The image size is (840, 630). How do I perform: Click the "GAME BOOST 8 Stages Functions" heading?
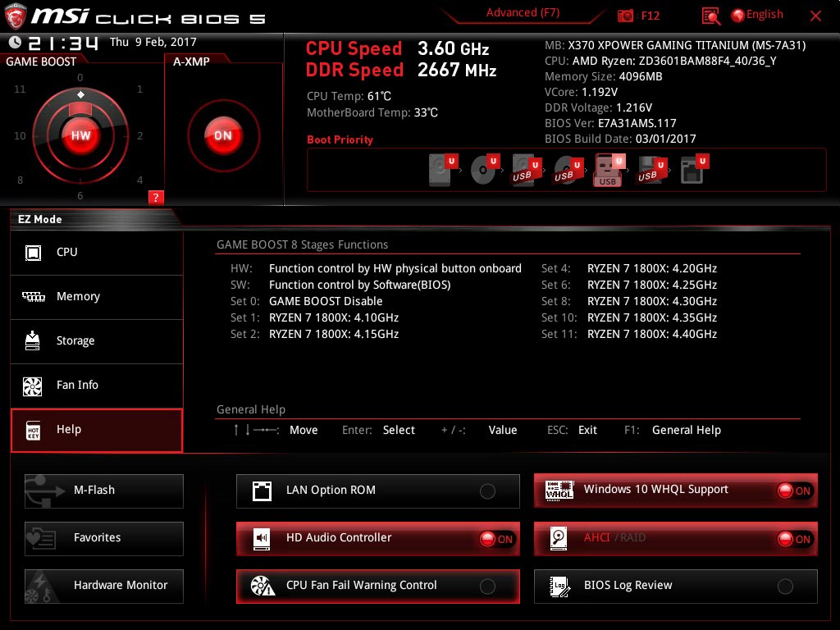point(302,244)
